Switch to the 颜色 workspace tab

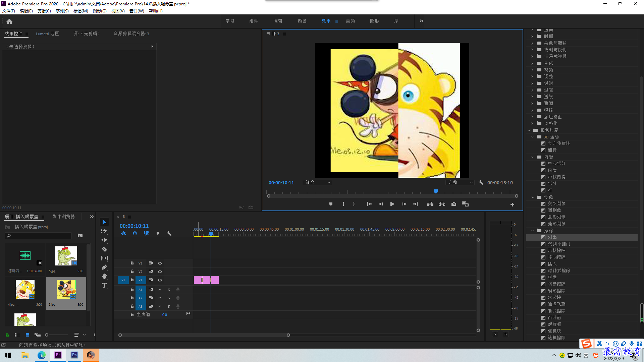pos(302,21)
